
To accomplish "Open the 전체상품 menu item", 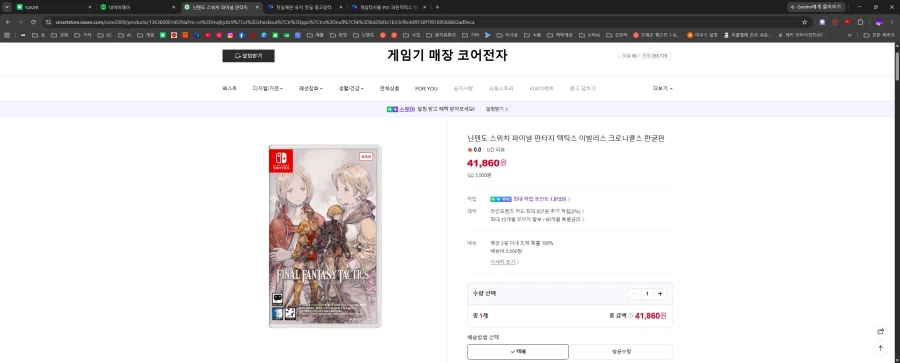I will (389, 88).
